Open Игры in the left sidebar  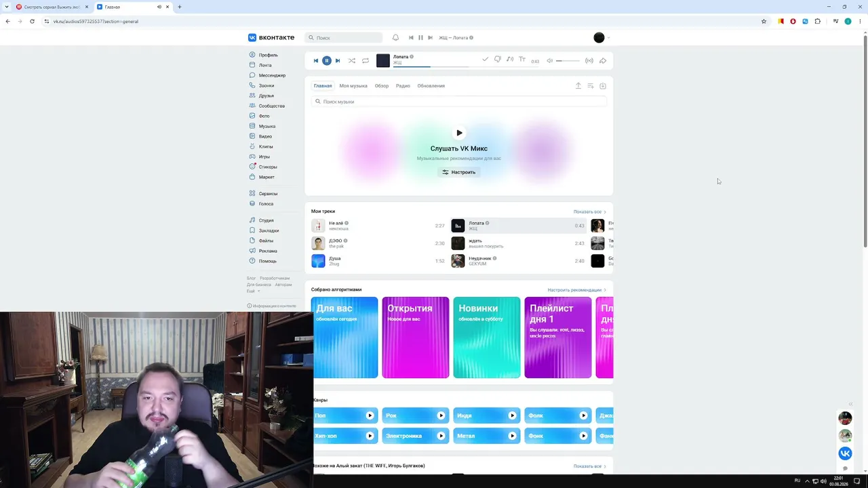click(259, 157)
